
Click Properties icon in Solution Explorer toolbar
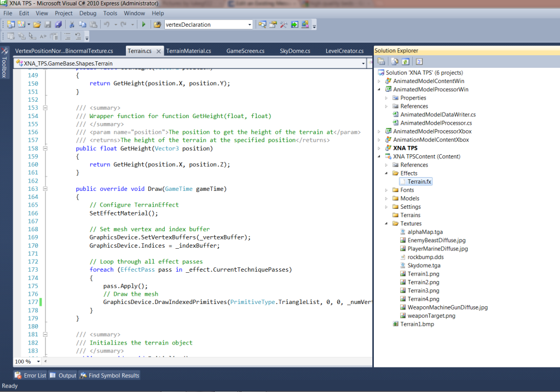[382, 61]
